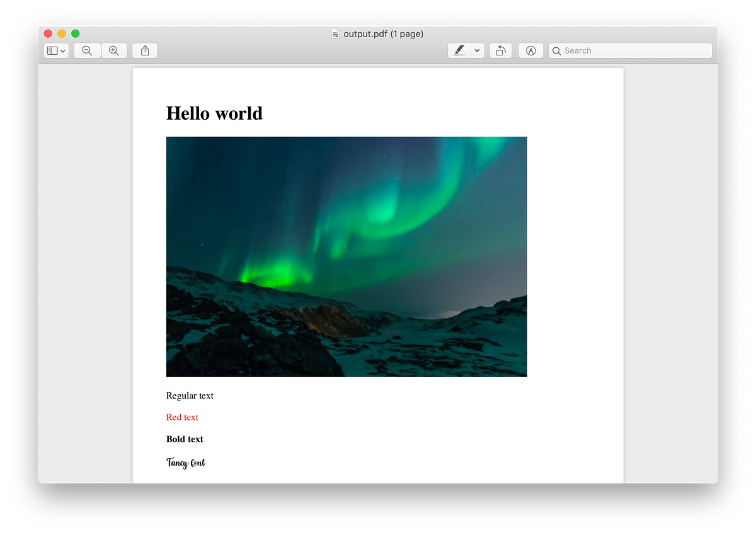756x534 pixels.
Task: Click the output.pdf document proxy icon
Action: coord(336,34)
